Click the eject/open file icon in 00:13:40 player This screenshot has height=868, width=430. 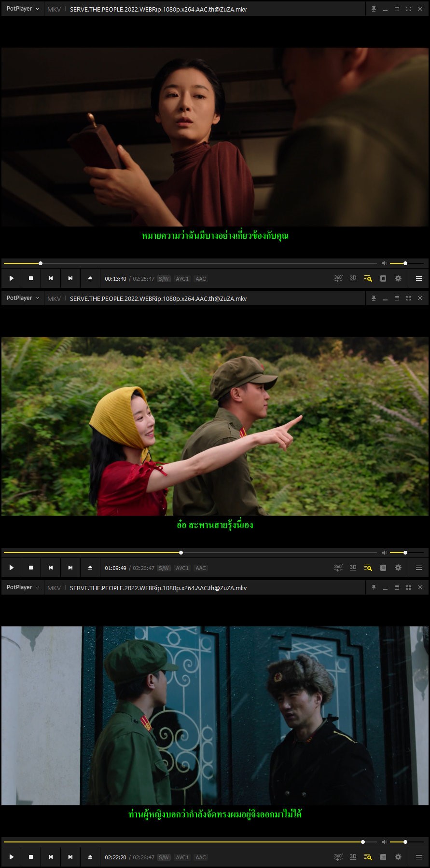[x=90, y=278]
